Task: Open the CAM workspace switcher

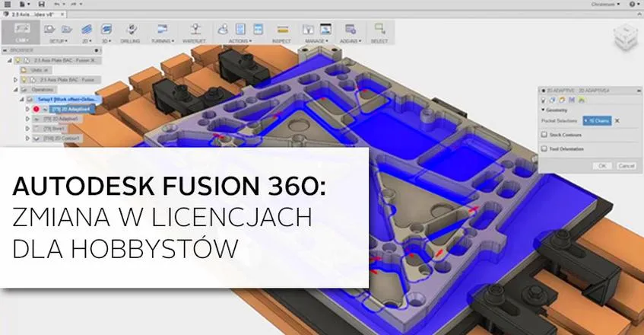Action: (x=21, y=33)
